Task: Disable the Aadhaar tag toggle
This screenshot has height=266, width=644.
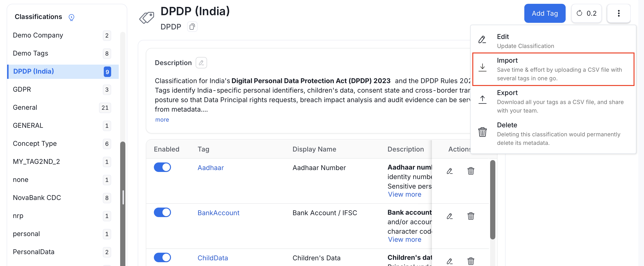Action: (162, 167)
